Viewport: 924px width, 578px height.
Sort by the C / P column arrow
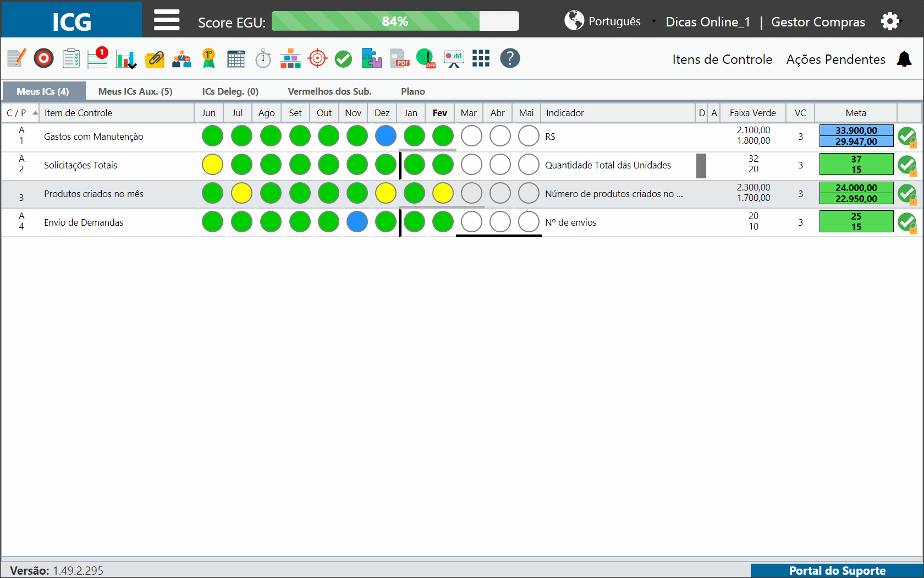[x=35, y=113]
